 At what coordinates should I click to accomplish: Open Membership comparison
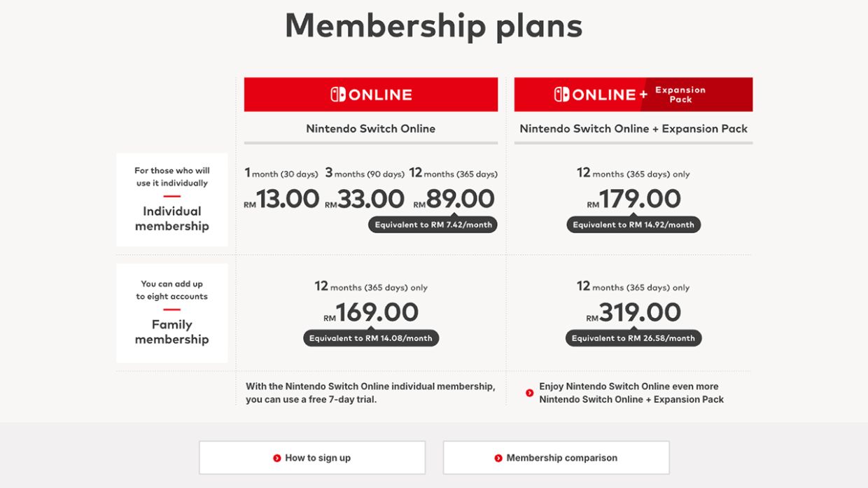(556, 456)
